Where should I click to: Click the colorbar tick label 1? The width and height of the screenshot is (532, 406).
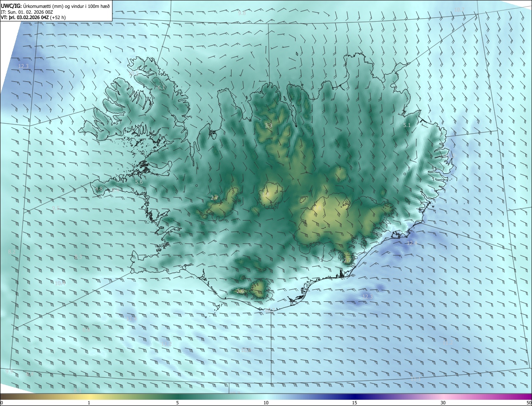coord(89,403)
